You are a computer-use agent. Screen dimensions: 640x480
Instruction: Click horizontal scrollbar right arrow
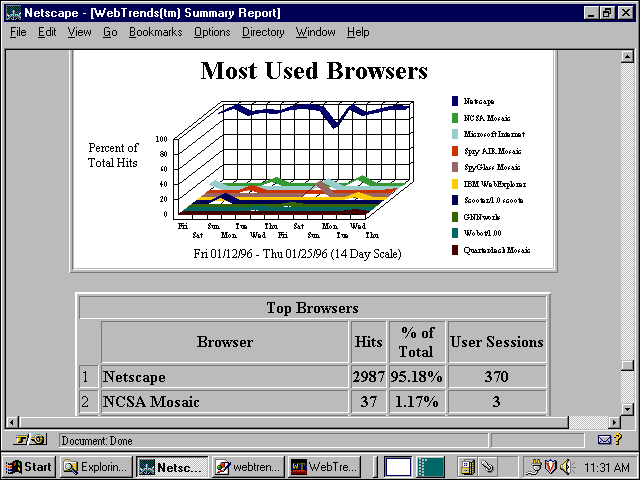[614, 422]
